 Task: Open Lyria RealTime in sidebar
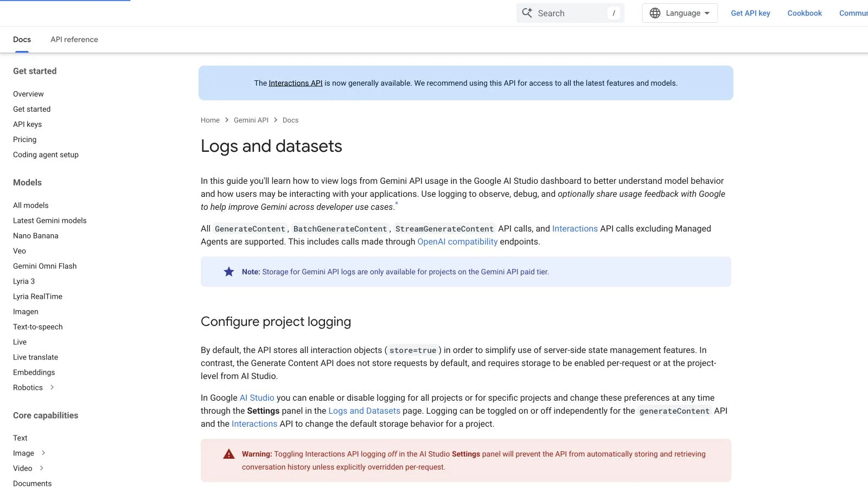tap(37, 297)
